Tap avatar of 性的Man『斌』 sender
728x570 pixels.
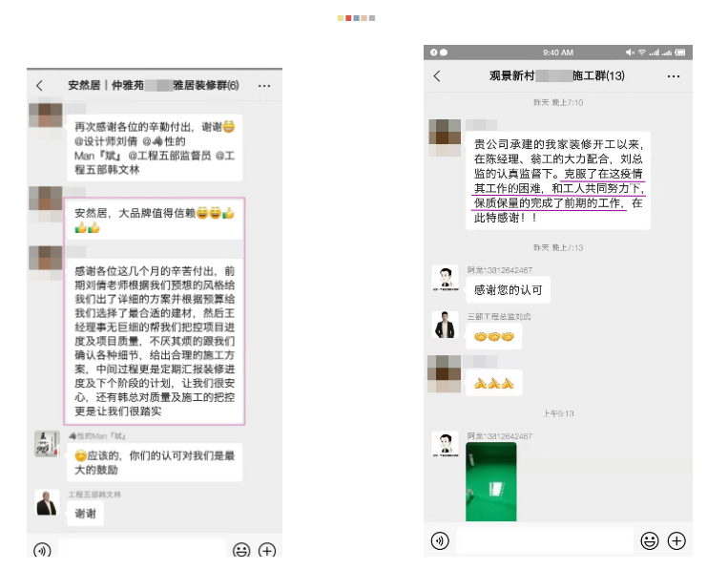tap(48, 444)
